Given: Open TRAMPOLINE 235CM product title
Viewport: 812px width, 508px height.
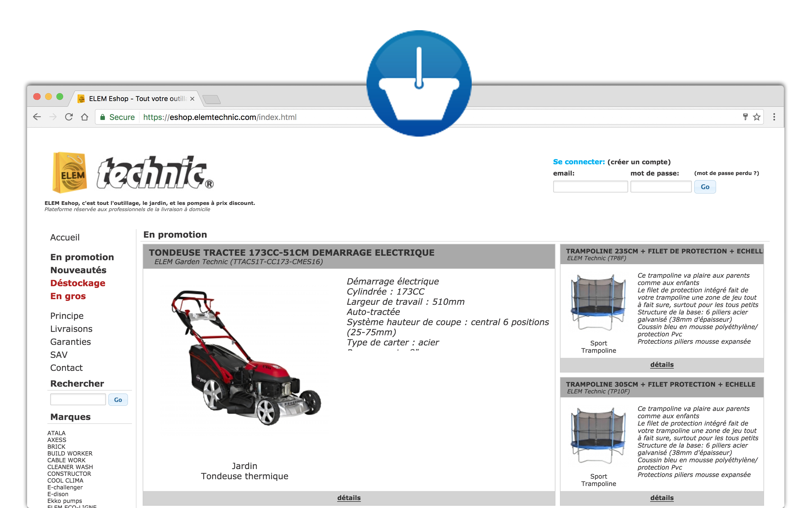Looking at the screenshot, I should tap(664, 251).
